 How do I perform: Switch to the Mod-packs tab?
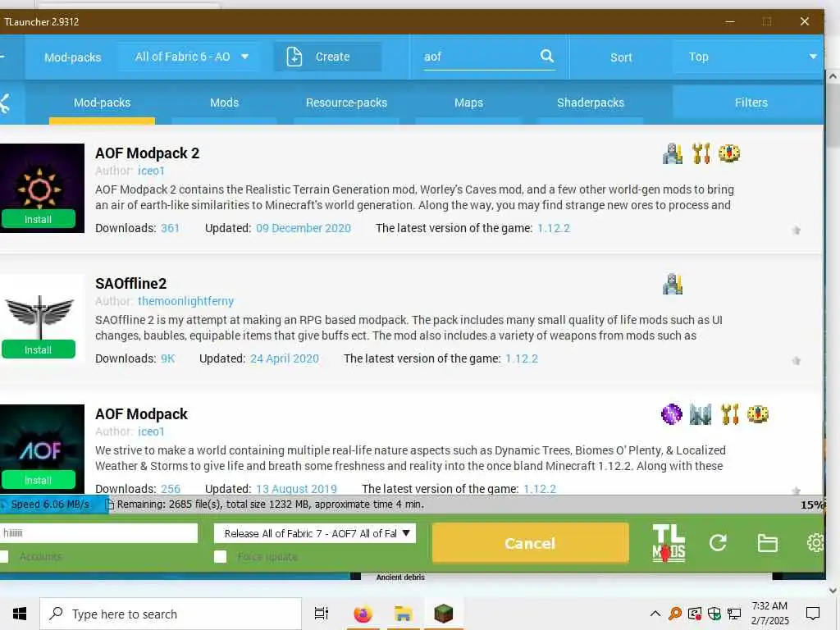pyautogui.click(x=102, y=103)
